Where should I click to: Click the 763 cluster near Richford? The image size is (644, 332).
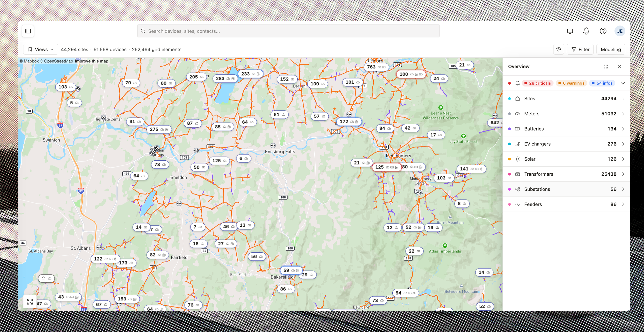(376, 67)
